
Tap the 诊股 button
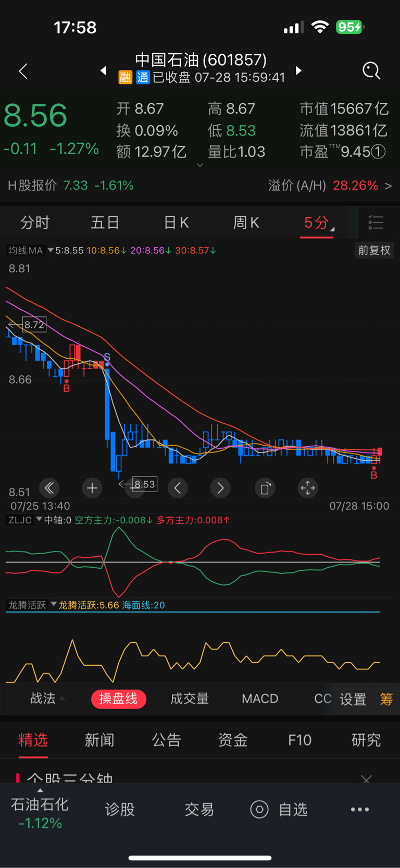click(x=120, y=809)
